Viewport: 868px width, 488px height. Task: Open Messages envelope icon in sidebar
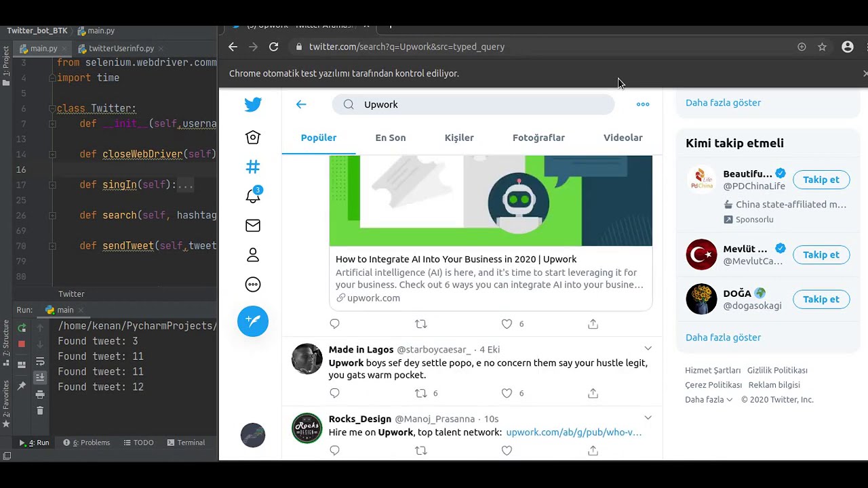tap(253, 225)
